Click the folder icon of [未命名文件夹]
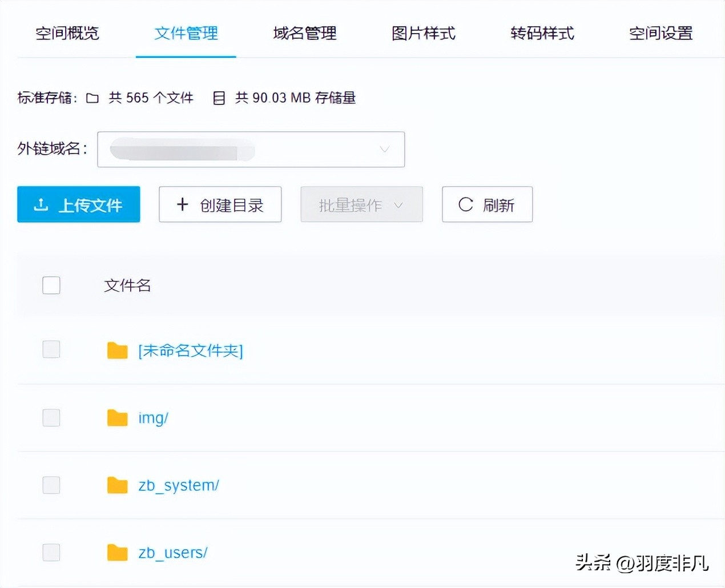The width and height of the screenshot is (725, 588). click(117, 350)
